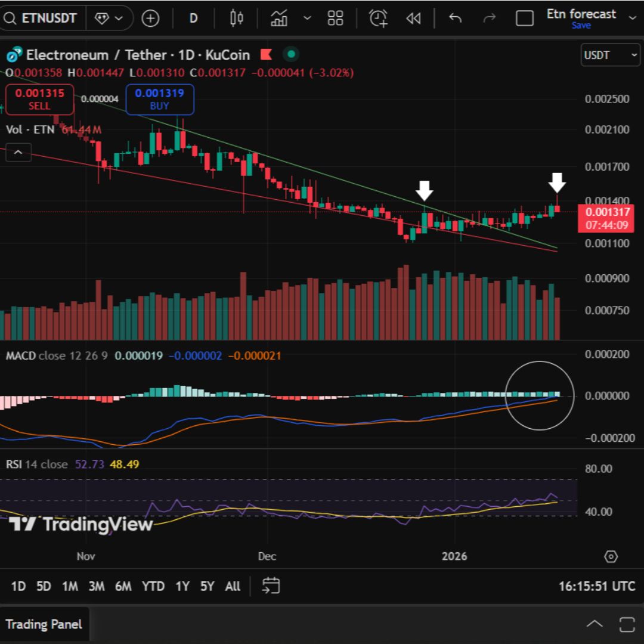Open the Compare or Add Symbol plus icon
Screen dimensions: 644x644
point(150,18)
